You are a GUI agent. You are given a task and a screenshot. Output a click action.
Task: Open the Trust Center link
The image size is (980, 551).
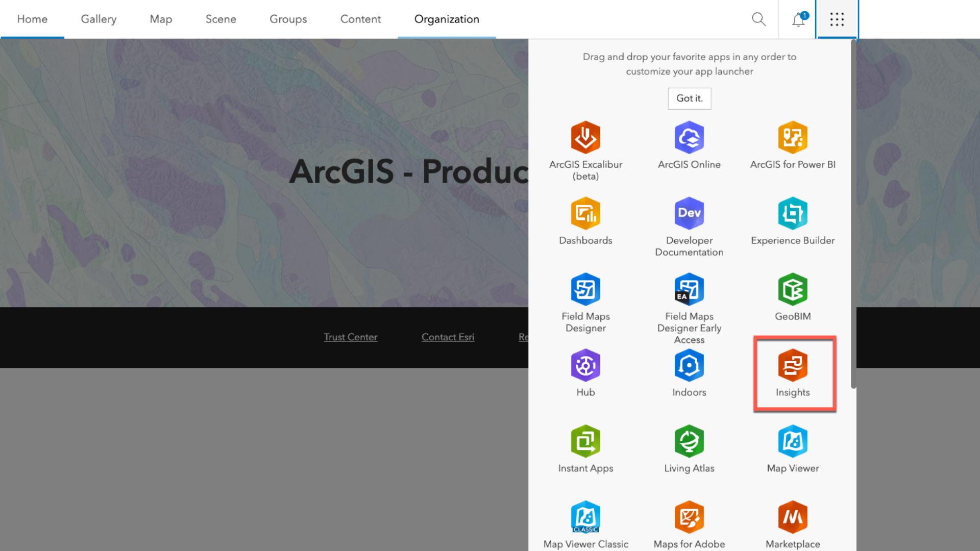point(351,337)
